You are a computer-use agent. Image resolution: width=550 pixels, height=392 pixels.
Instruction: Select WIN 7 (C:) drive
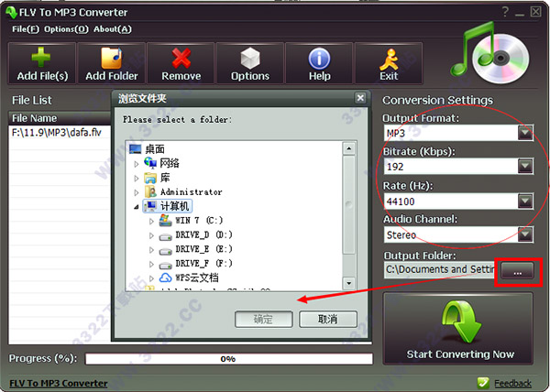click(199, 221)
